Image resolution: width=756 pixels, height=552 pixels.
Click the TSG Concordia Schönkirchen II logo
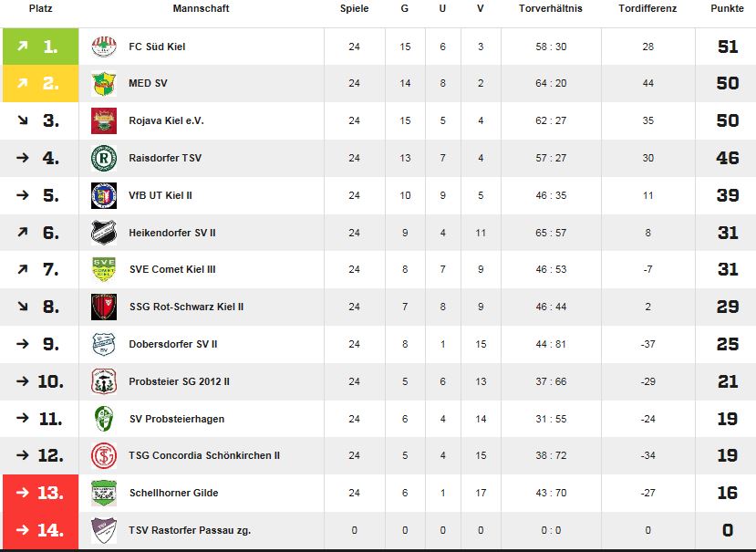[x=104, y=455]
